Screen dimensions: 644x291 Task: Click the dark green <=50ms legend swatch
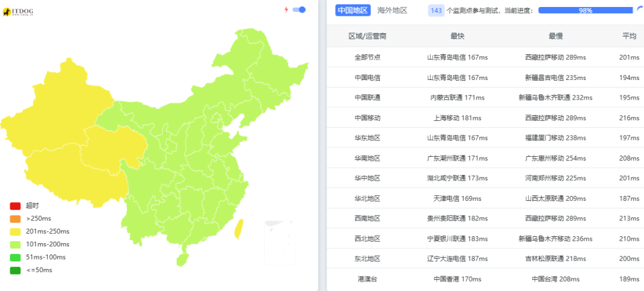pos(15,270)
